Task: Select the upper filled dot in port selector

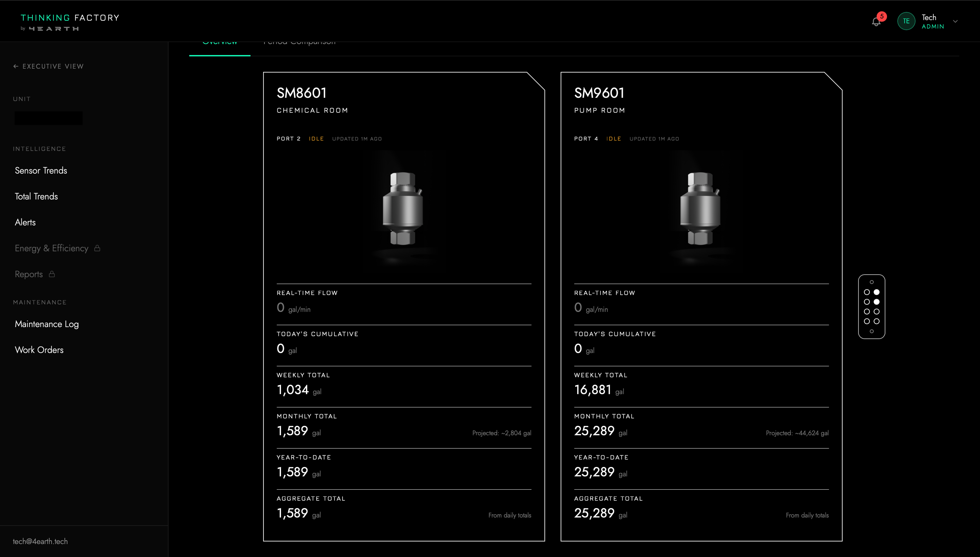Action: pos(877,292)
